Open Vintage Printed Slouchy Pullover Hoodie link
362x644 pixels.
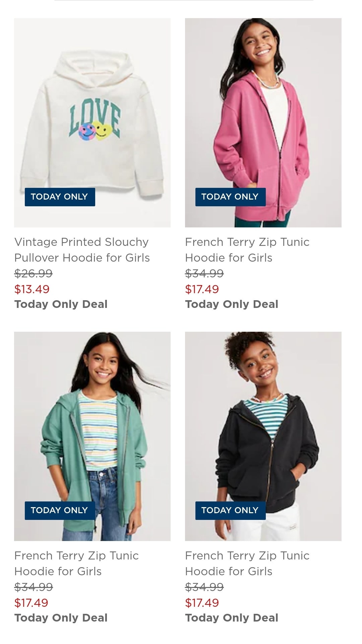(82, 250)
